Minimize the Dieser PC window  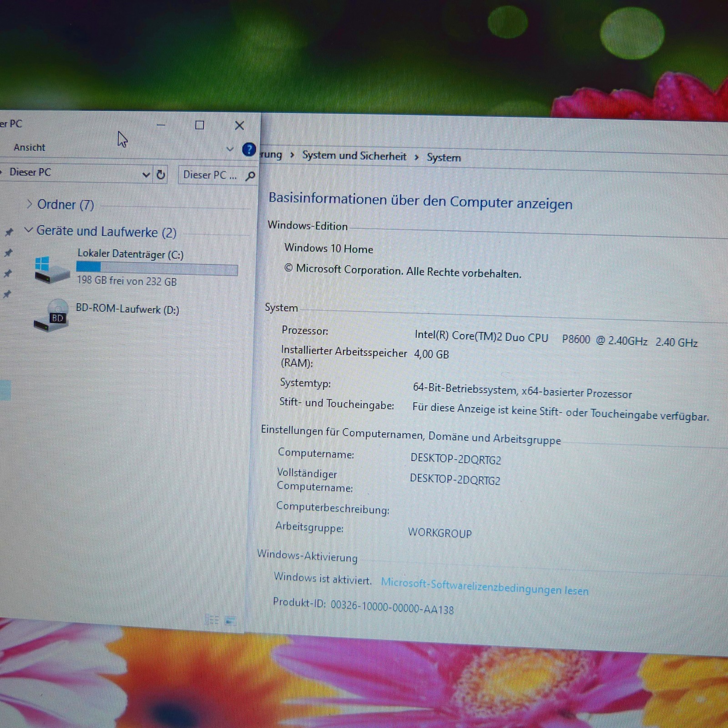161,124
